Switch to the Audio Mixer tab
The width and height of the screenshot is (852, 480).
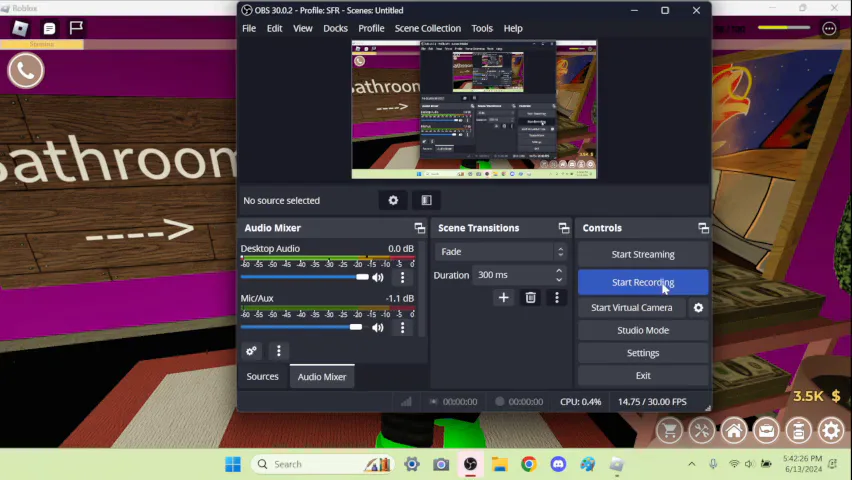322,377
